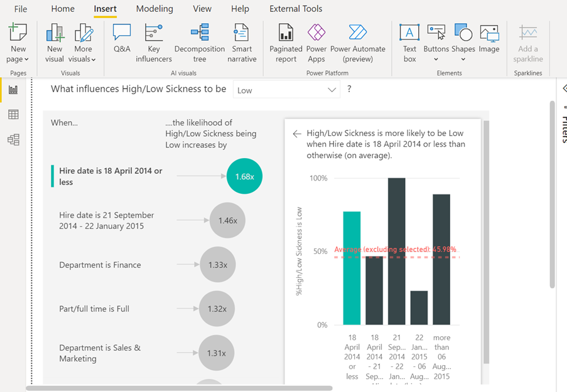Click the 'Average (excluding selected): 45.98%' label
This screenshot has width=567, height=392.
395,249
